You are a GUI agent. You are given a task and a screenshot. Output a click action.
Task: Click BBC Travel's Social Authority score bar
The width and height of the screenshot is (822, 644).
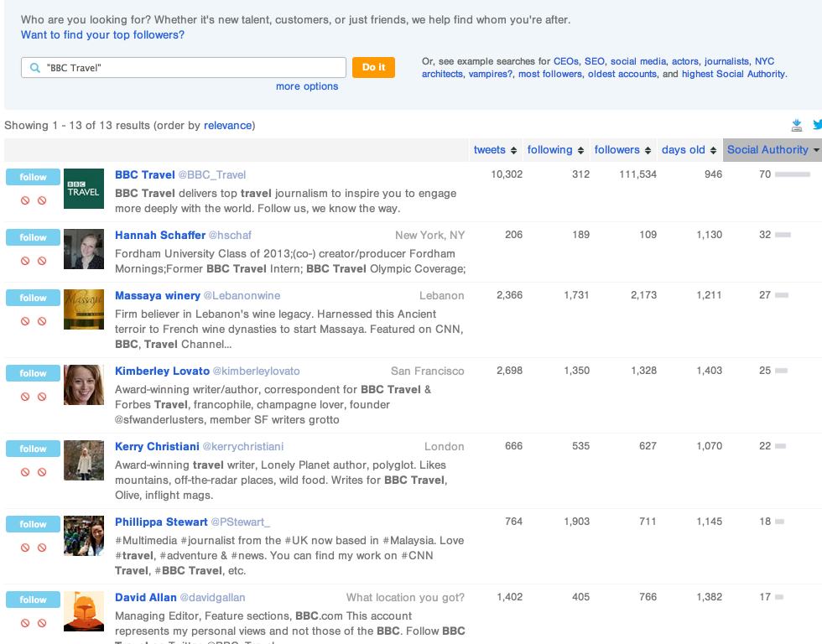(x=793, y=174)
